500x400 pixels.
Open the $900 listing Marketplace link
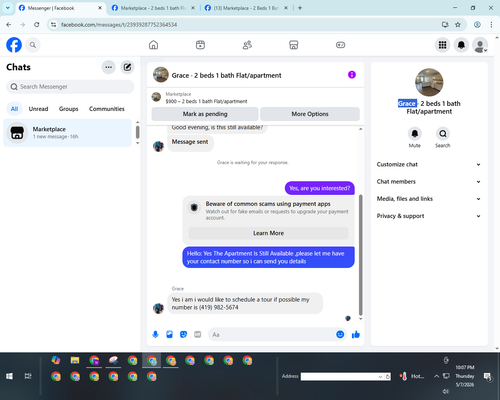coord(206,101)
